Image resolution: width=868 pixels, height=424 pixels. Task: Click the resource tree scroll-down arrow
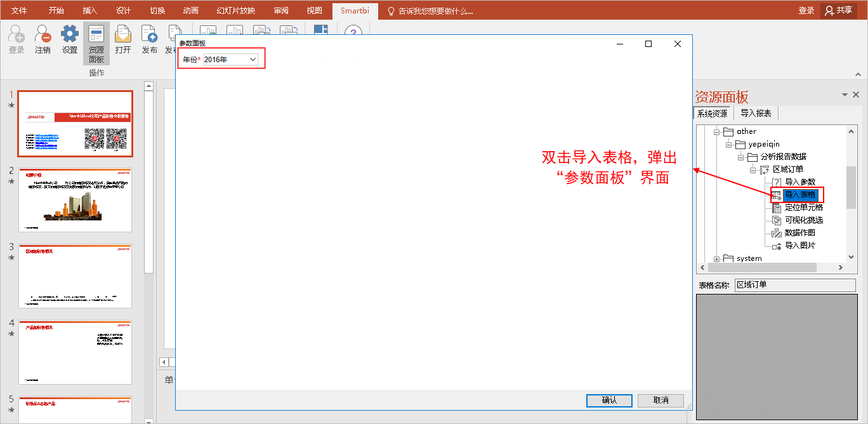coord(852,257)
